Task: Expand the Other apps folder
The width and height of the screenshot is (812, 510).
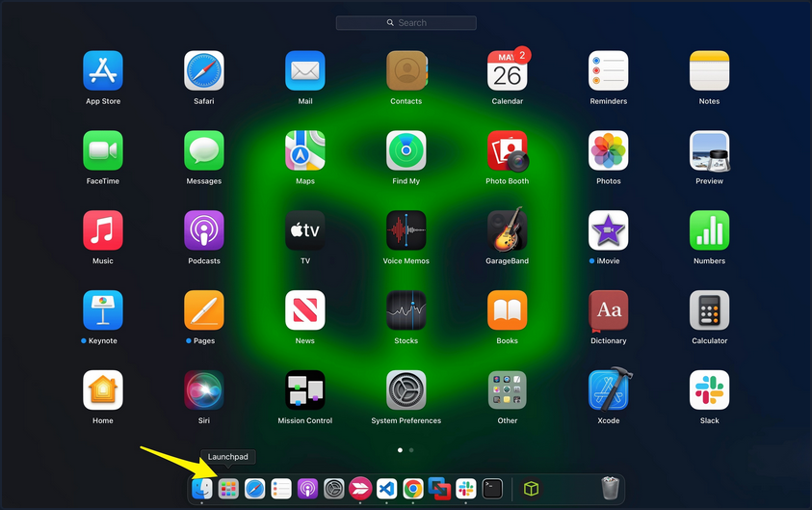Action: coord(508,389)
